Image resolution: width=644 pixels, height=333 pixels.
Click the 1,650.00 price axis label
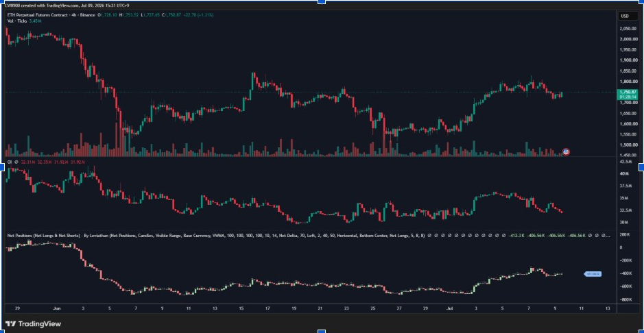629,113
